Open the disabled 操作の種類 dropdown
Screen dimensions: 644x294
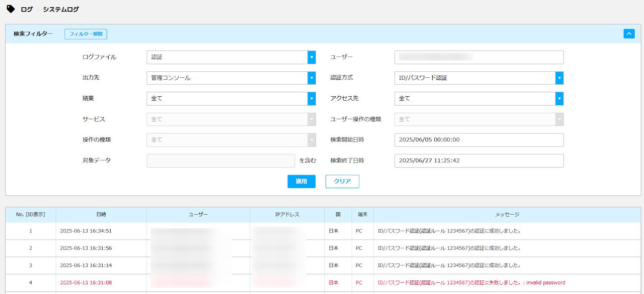pyautogui.click(x=231, y=140)
